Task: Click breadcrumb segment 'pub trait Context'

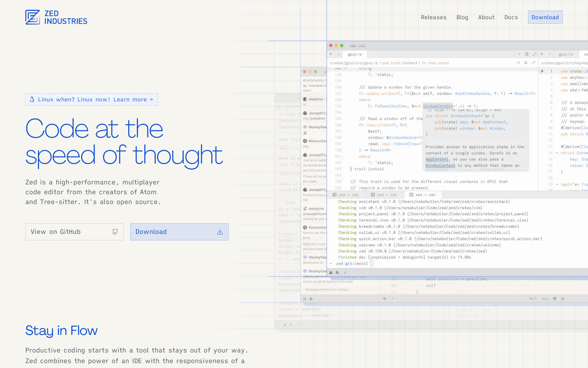Action: pos(400,63)
